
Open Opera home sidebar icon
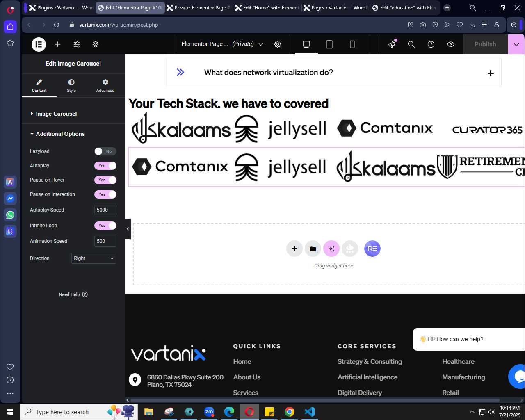pyautogui.click(x=10, y=27)
